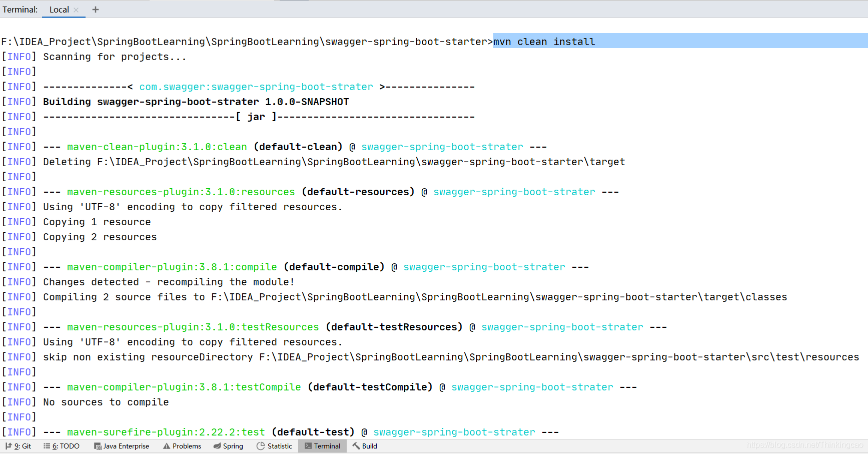The image size is (868, 454).
Task: Open a new terminal session with plus
Action: (96, 10)
